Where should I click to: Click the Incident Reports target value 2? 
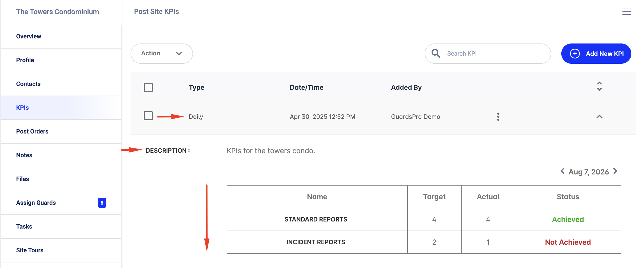click(434, 242)
